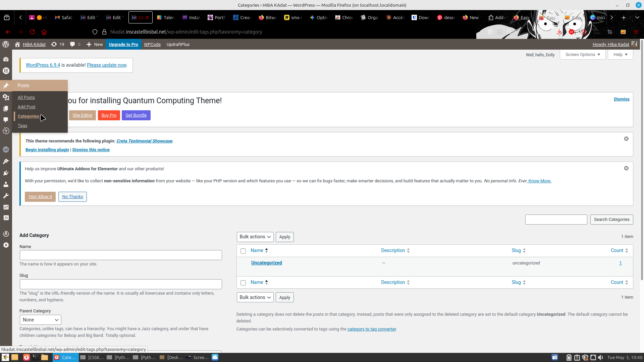Open the Dashboard sidebar icon
This screenshot has width=644, height=362.
coord(6,59)
